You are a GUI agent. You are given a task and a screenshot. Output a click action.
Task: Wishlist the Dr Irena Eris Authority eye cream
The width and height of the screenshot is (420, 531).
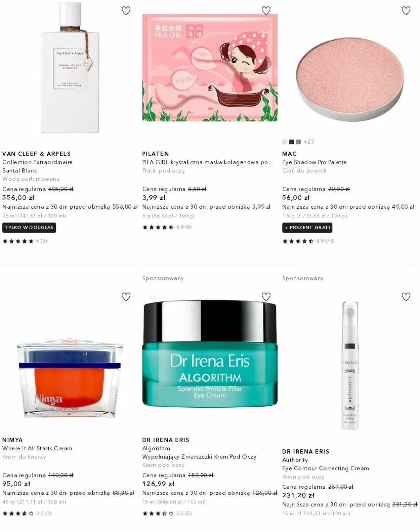point(406,297)
